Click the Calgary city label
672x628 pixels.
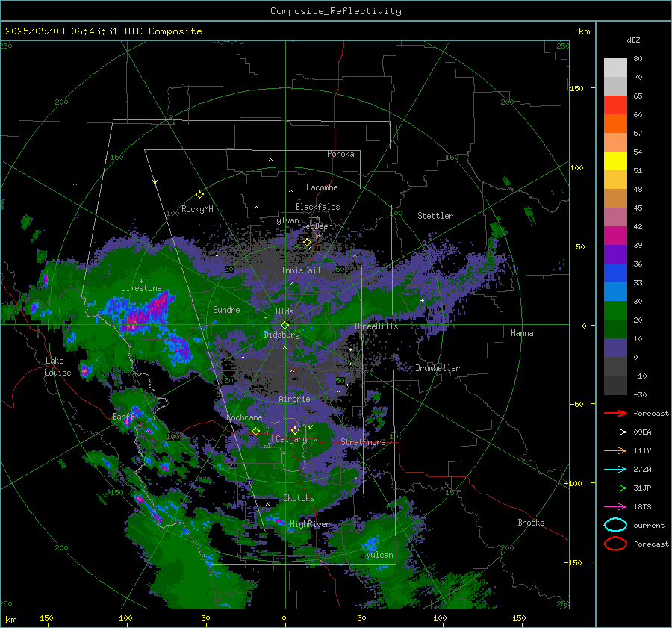click(291, 439)
